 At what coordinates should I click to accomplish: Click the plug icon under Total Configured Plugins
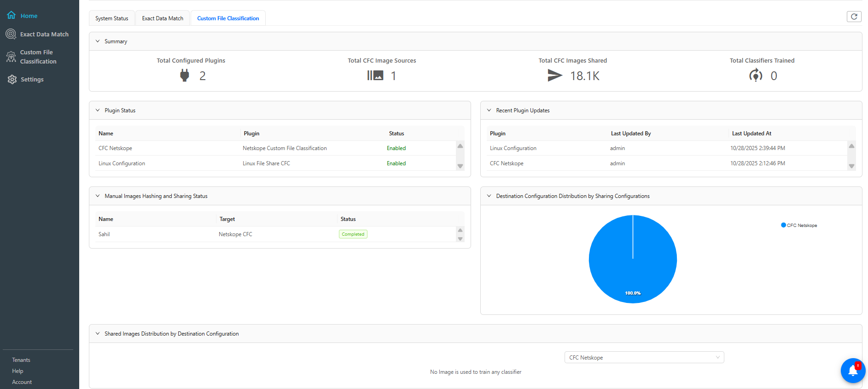point(185,75)
